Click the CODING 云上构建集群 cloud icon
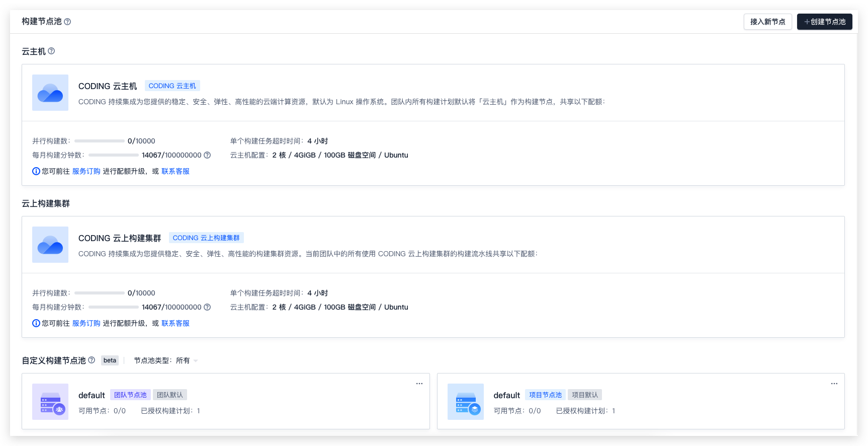868x446 pixels. coord(50,245)
